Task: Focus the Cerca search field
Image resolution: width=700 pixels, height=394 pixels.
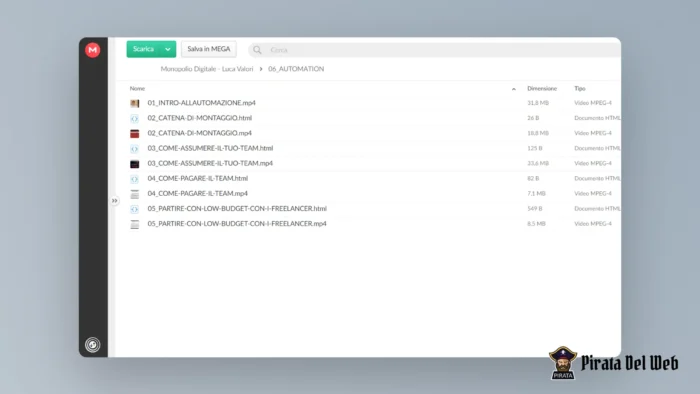Action: pos(440,50)
